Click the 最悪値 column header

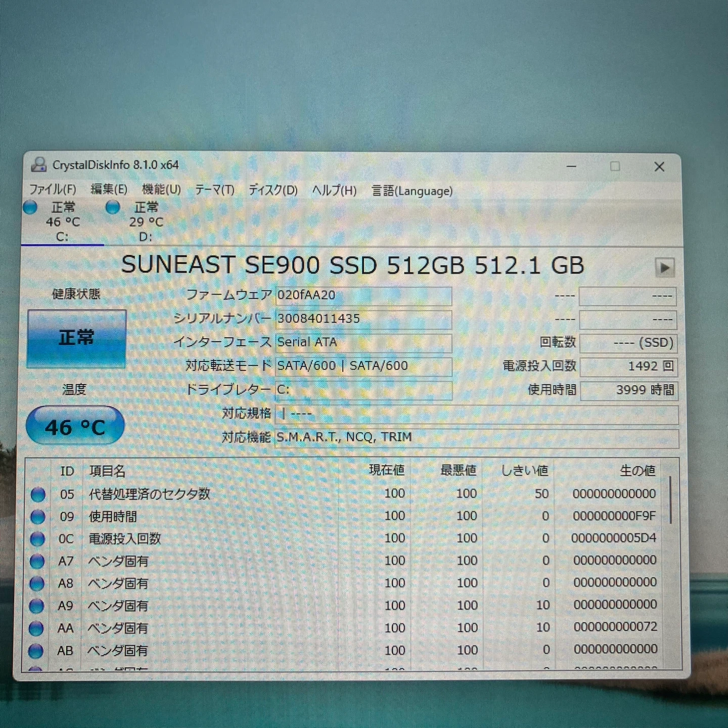click(446, 470)
